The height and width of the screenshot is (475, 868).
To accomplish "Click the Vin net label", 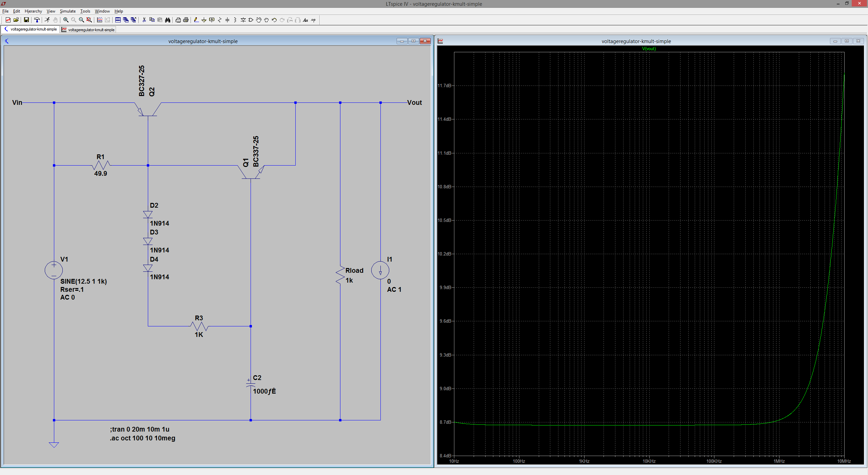I will (17, 102).
